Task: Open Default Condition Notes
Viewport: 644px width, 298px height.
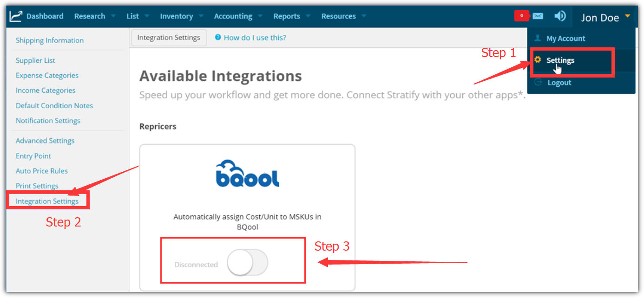Action: 54,105
